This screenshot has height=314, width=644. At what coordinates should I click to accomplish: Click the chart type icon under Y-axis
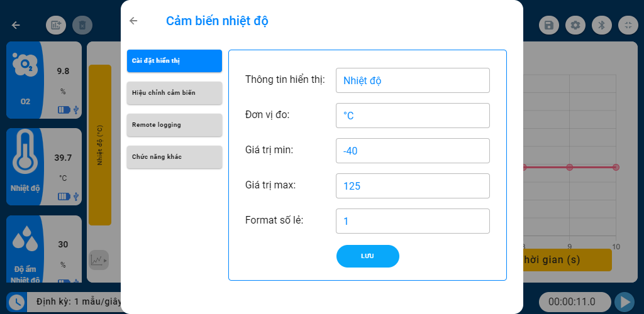99,259
